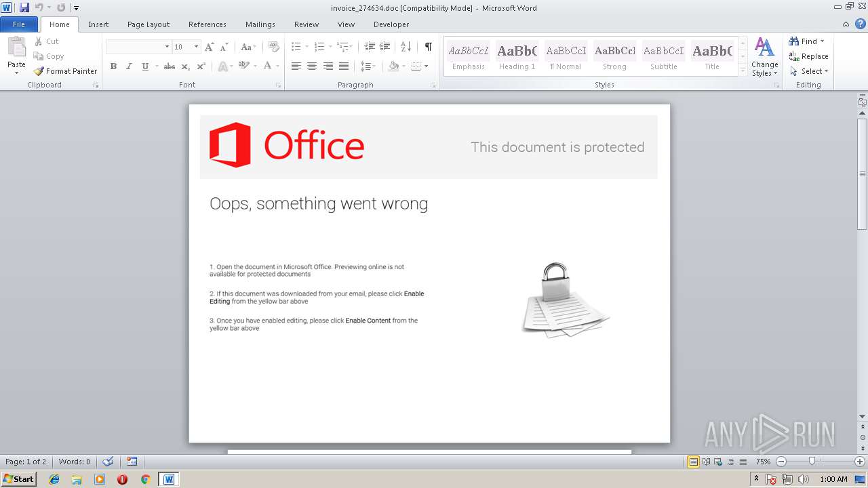
Task: Open Chrome from taskbar
Action: click(x=145, y=479)
